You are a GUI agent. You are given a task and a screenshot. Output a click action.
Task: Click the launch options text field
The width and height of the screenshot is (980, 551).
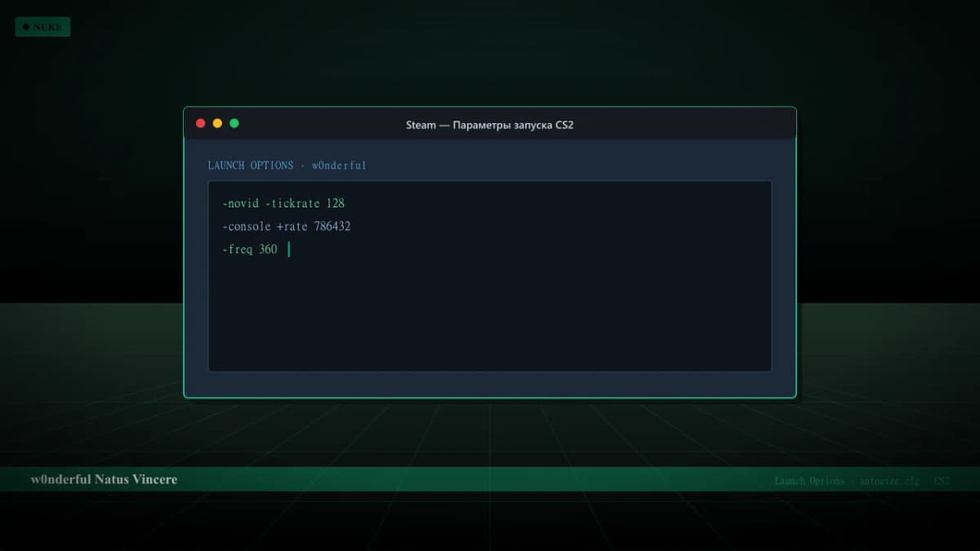pyautogui.click(x=490, y=276)
